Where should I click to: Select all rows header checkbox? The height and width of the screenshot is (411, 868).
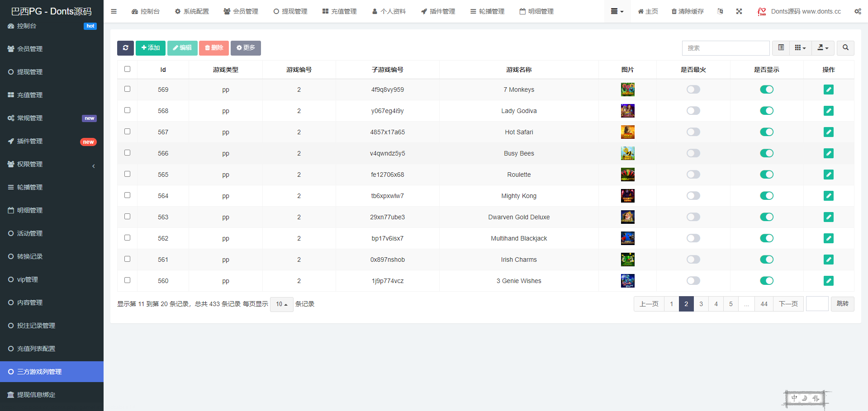pos(127,69)
